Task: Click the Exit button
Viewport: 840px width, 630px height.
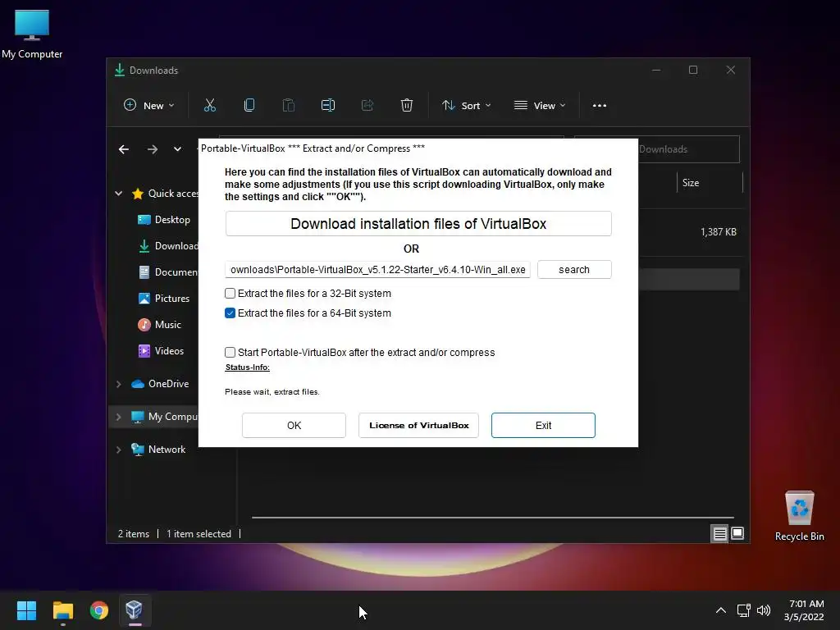Action: (543, 426)
